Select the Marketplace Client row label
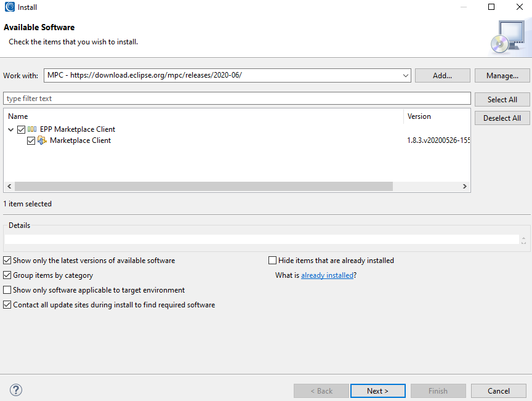Viewport: 532px width, 401px height. pyautogui.click(x=81, y=140)
